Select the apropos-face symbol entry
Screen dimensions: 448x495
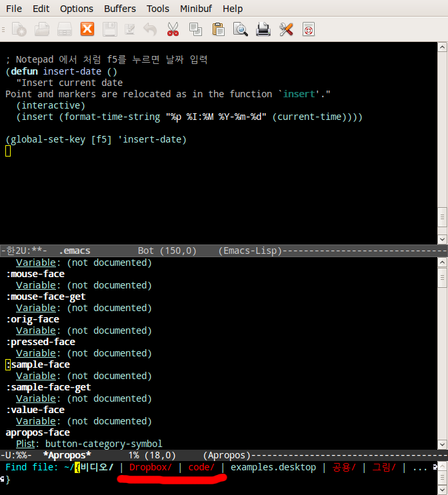point(38,433)
